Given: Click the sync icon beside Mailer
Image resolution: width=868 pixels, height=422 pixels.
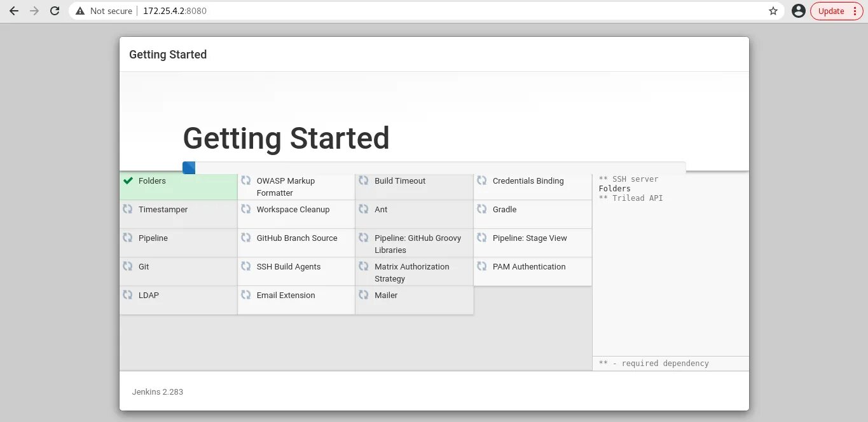Looking at the screenshot, I should point(364,295).
